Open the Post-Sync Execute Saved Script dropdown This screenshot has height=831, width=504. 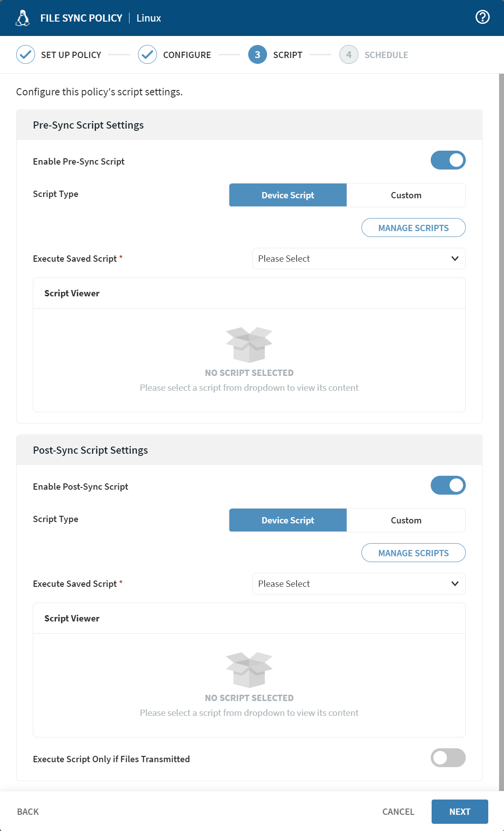point(359,584)
